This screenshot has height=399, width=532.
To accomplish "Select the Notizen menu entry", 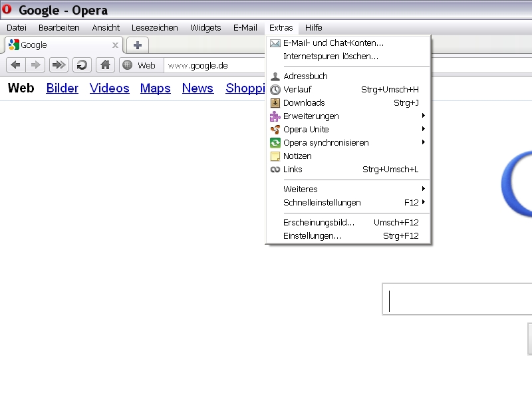I will coord(348,156).
